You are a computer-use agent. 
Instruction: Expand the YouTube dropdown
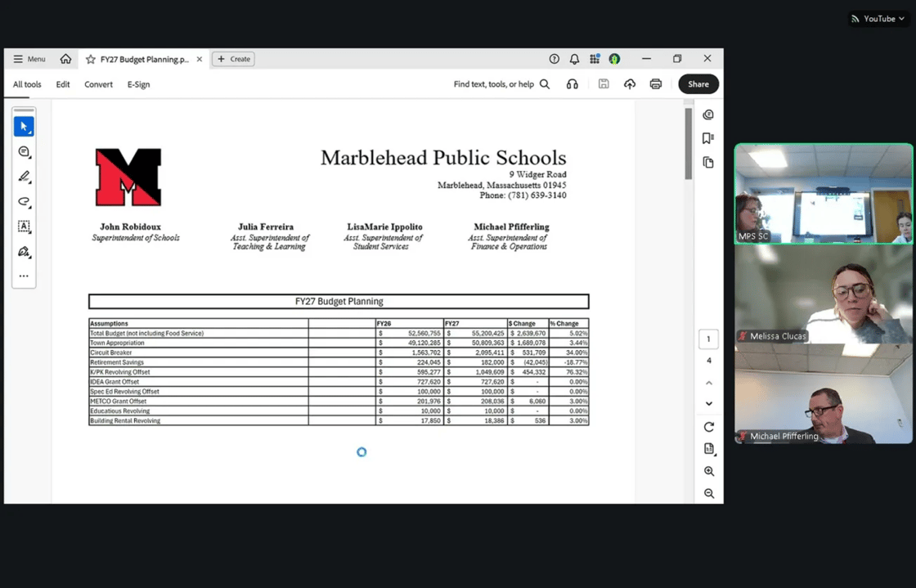(x=878, y=19)
